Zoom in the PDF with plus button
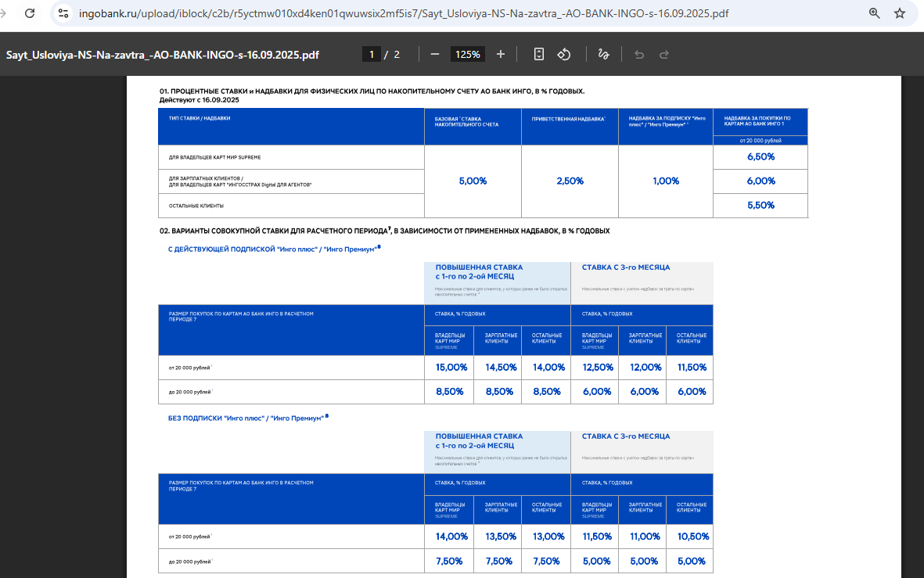 point(501,54)
